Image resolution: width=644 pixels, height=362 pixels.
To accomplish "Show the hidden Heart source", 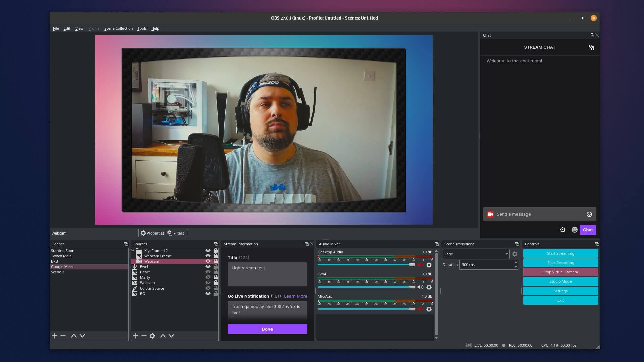I will tap(208, 272).
